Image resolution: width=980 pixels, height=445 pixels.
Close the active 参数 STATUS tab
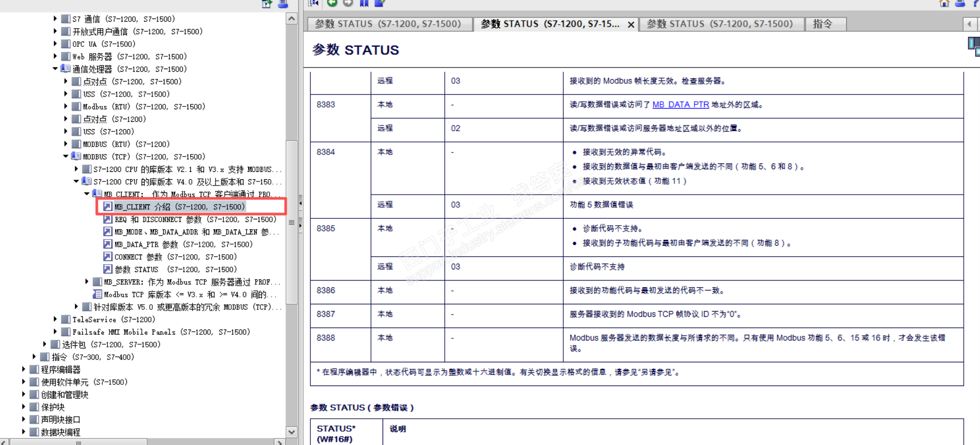pyautogui.click(x=631, y=24)
